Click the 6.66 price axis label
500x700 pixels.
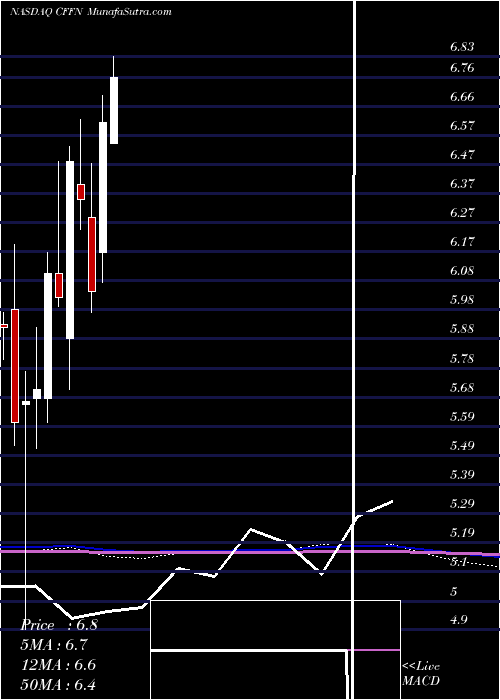point(462,97)
